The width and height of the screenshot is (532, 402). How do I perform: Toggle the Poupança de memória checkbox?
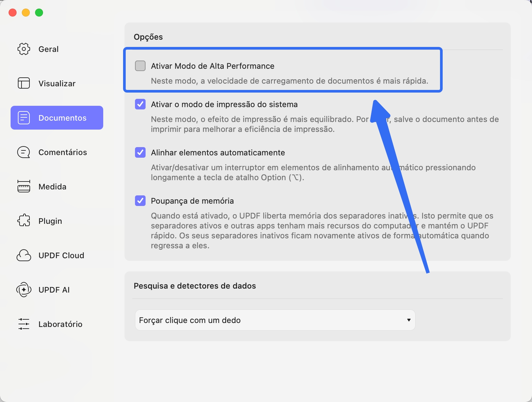click(x=140, y=201)
